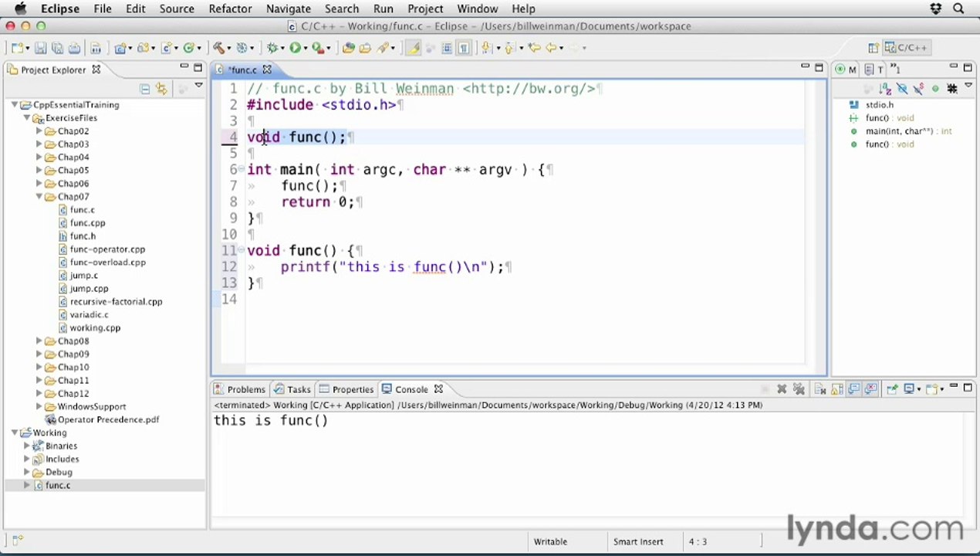Minimize the Project Explorer view
Viewport: 980px width, 556px height.
(184, 67)
